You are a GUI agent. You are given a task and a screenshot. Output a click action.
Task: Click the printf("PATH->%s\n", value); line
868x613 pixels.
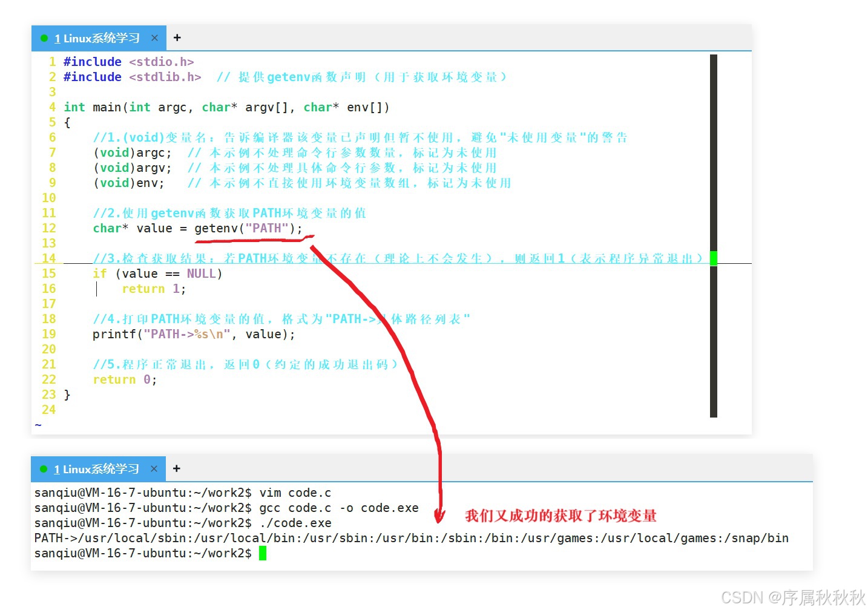pyautogui.click(x=194, y=334)
